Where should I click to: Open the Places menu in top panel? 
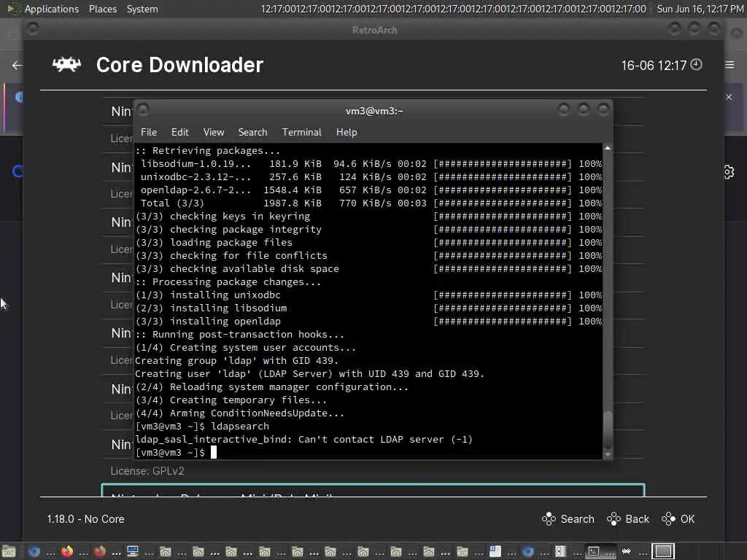tap(102, 9)
